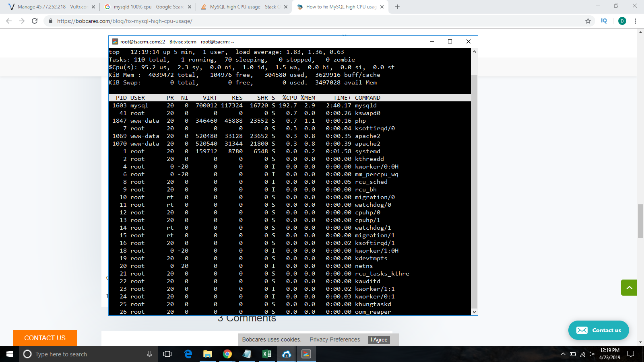This screenshot has width=644, height=362.
Task: Click the green scroll-to-top arrow button
Action: [629, 288]
